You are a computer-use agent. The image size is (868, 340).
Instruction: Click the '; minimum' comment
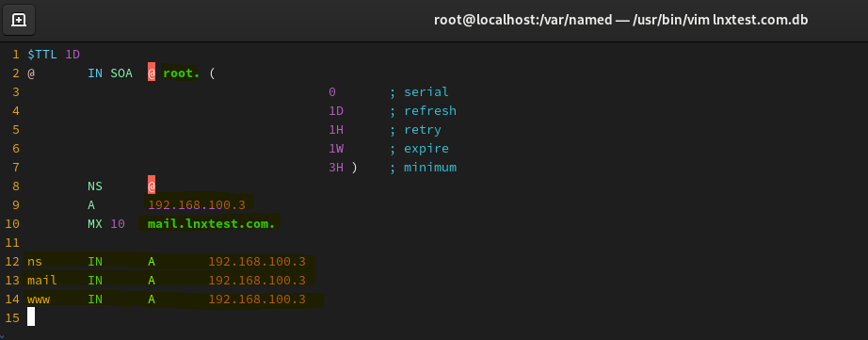tap(423, 168)
